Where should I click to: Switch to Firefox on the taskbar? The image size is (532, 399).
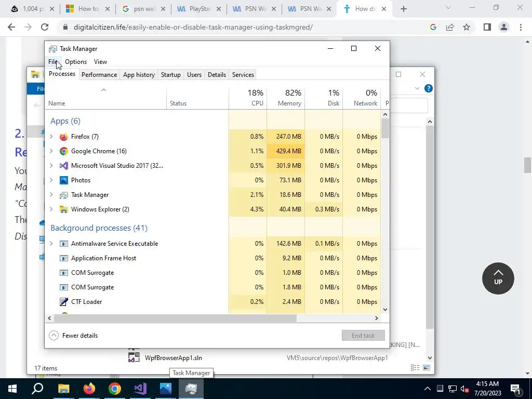click(89, 389)
